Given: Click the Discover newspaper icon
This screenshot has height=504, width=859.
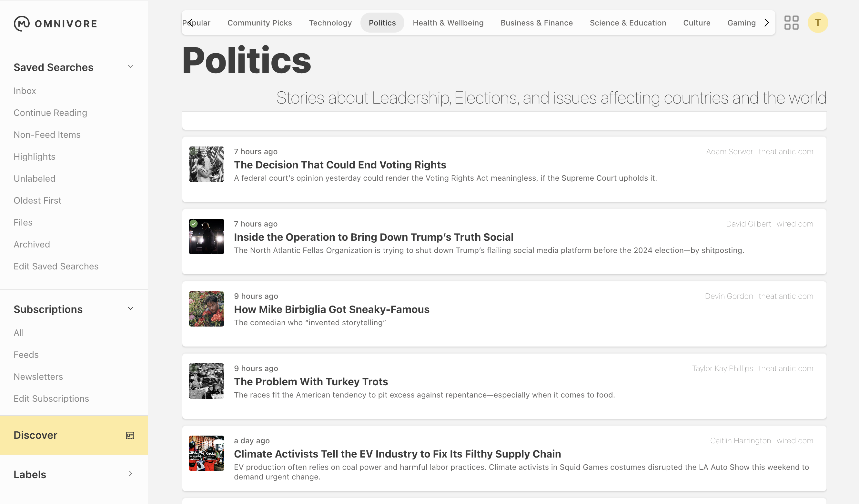Looking at the screenshot, I should pos(130,435).
